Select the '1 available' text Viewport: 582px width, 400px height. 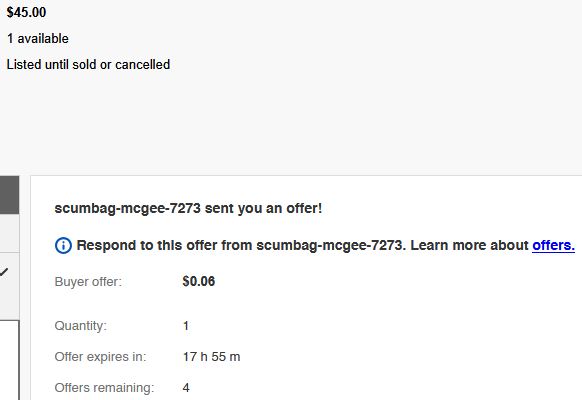38,39
